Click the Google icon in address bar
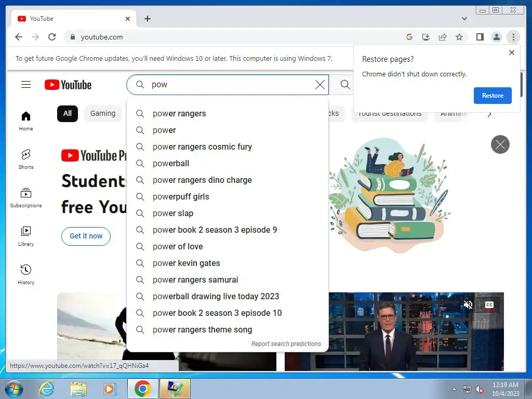 point(409,37)
